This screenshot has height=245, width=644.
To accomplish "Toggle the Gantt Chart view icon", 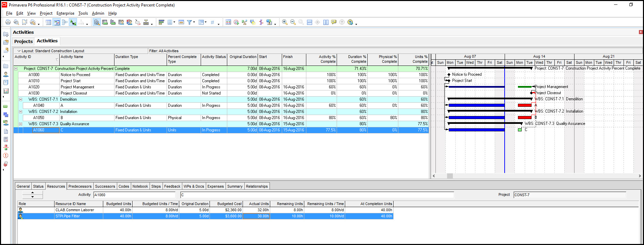I will (57, 22).
